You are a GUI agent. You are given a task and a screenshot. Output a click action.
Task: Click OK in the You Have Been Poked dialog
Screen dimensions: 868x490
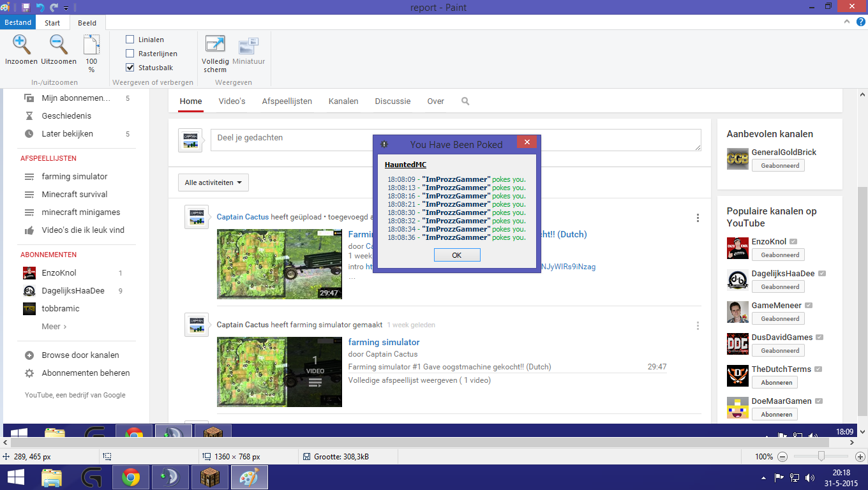tap(457, 255)
